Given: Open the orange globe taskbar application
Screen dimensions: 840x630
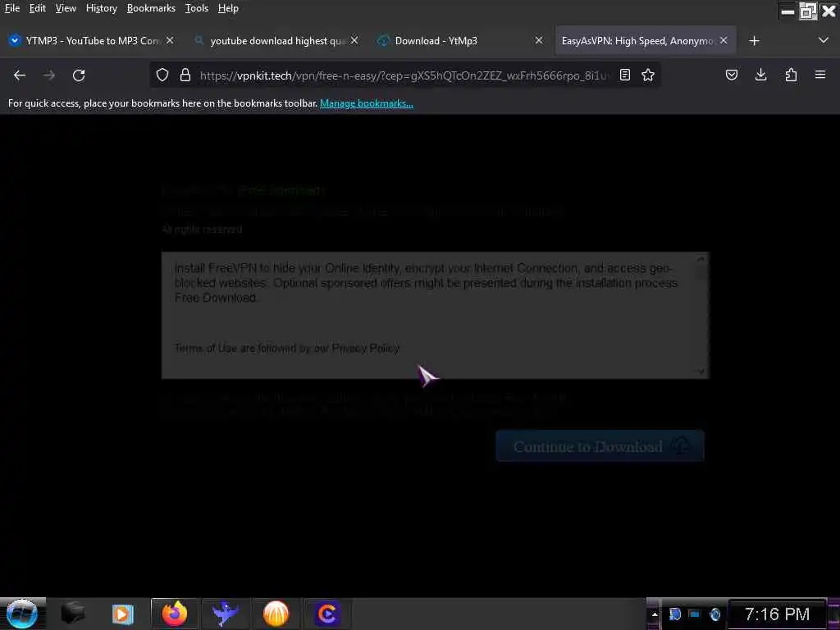Looking at the screenshot, I should click(276, 614).
